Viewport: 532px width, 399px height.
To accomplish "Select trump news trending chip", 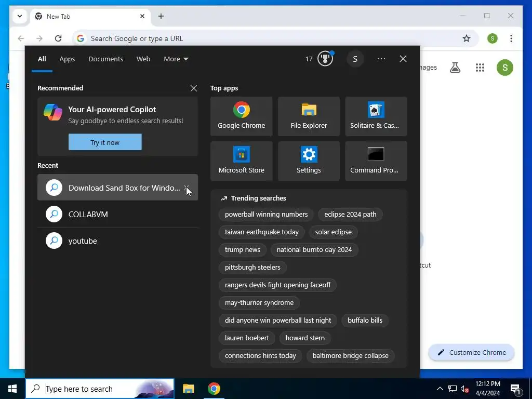I will click(x=242, y=250).
